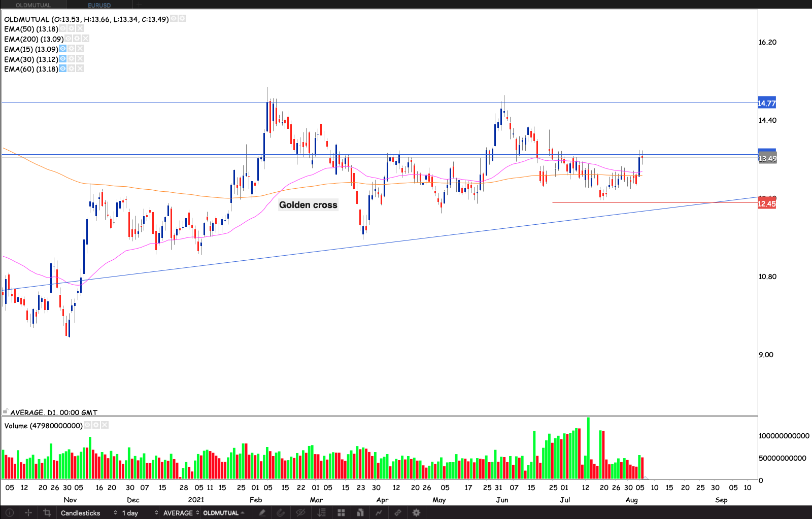This screenshot has width=812, height=519.
Task: Toggle visibility of EMA(30) indicator
Action: coord(62,59)
